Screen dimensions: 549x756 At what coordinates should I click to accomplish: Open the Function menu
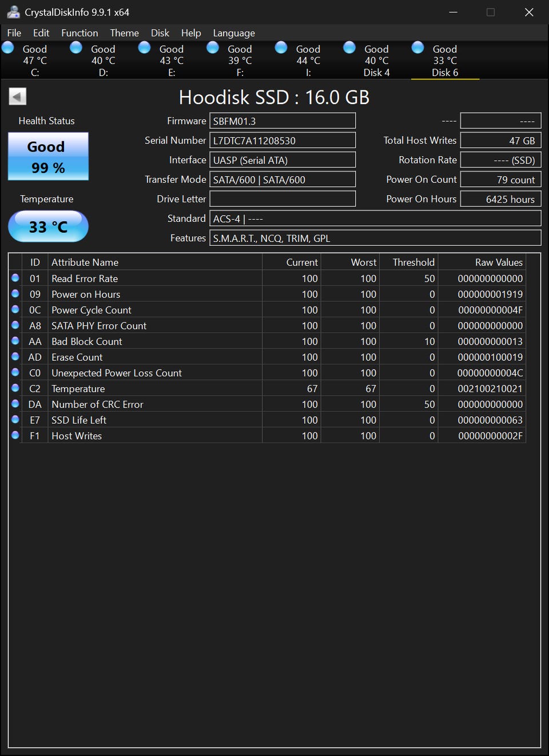click(79, 33)
